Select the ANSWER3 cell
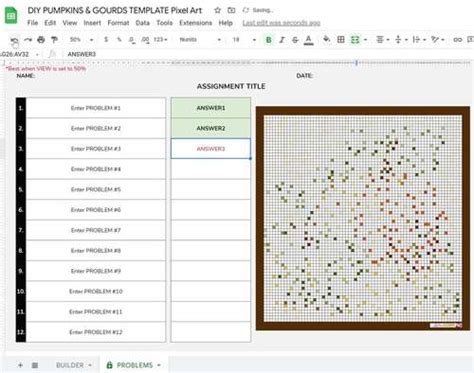474x373 pixels. [x=211, y=148]
